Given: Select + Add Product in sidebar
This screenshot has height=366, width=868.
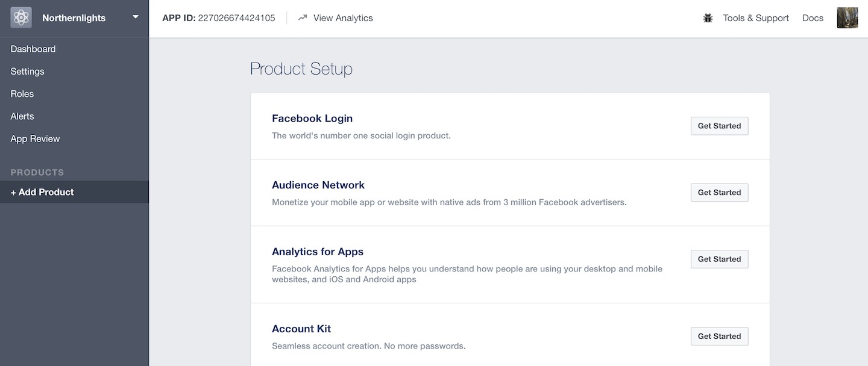Looking at the screenshot, I should click(74, 192).
